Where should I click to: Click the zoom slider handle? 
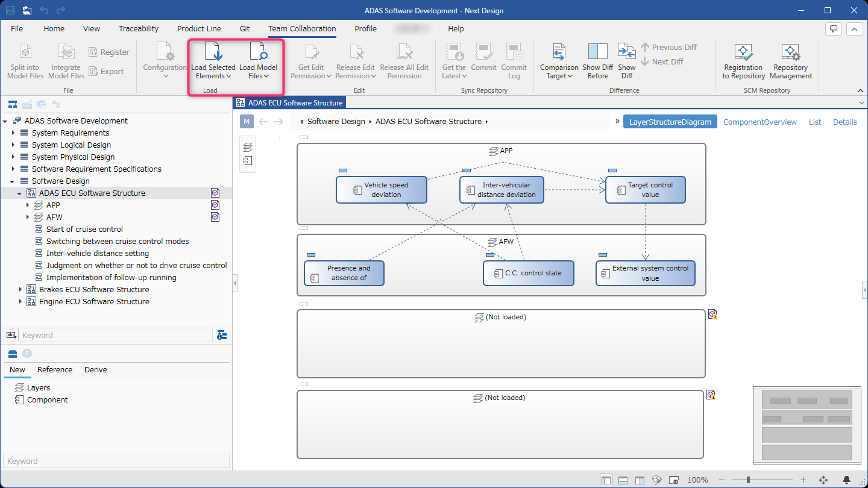tap(748, 480)
